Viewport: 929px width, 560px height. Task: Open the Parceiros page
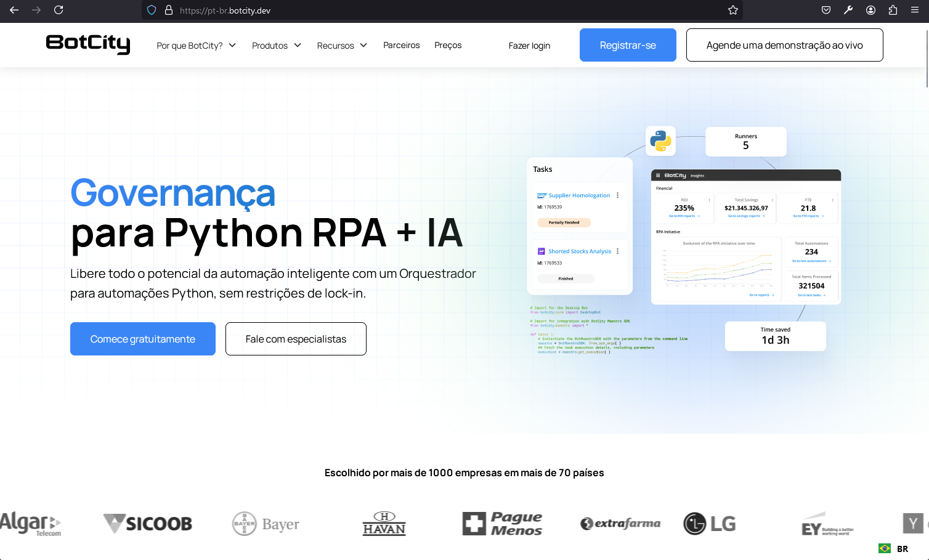[401, 45]
